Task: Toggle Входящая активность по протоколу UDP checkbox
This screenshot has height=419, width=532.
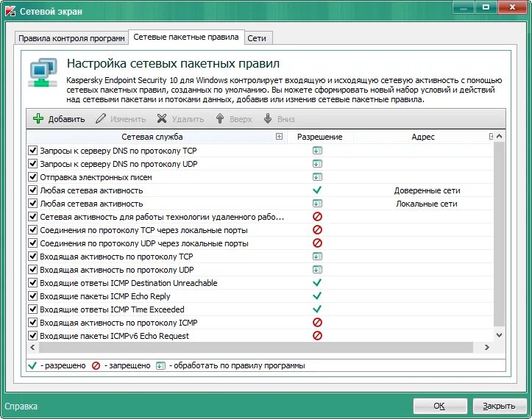Action: coord(32,269)
